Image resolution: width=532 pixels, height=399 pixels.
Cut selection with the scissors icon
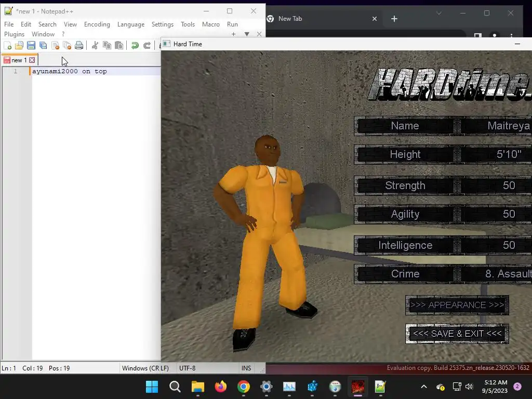coord(95,46)
